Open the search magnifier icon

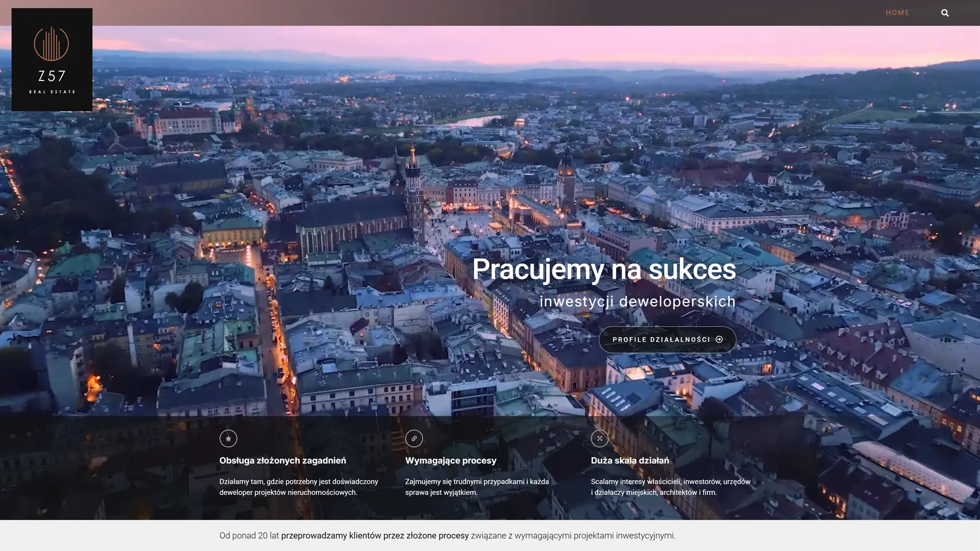point(945,13)
